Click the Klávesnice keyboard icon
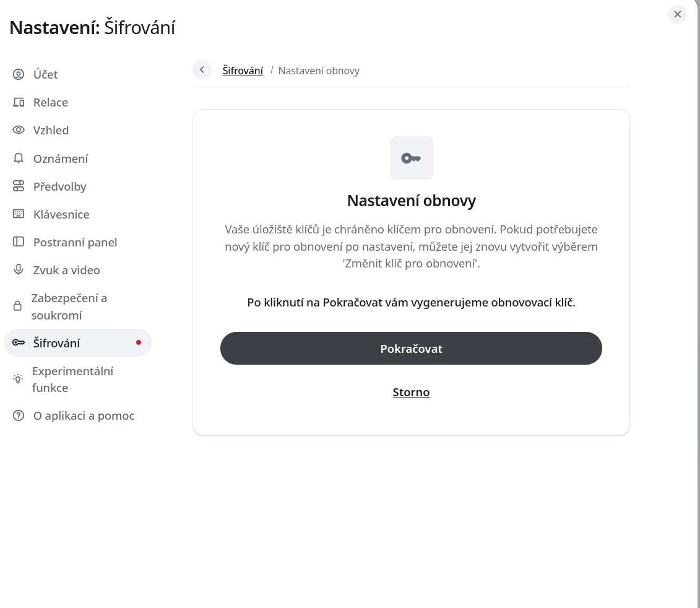700x608 pixels. click(x=19, y=214)
